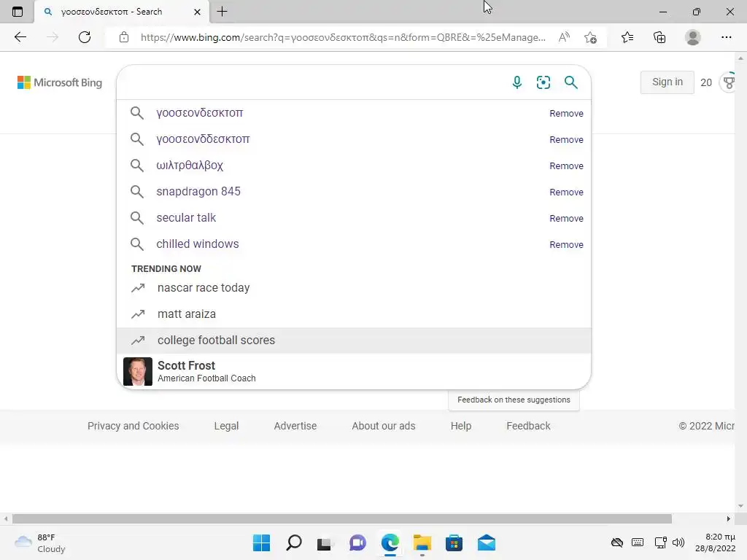Viewport: 747px width, 560px height.
Task: Choose trending matt araiza
Action: 354,314
